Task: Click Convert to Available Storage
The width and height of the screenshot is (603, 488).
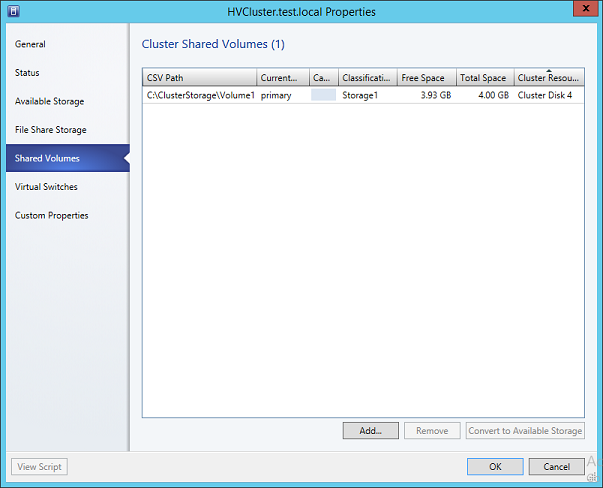Action: point(525,431)
